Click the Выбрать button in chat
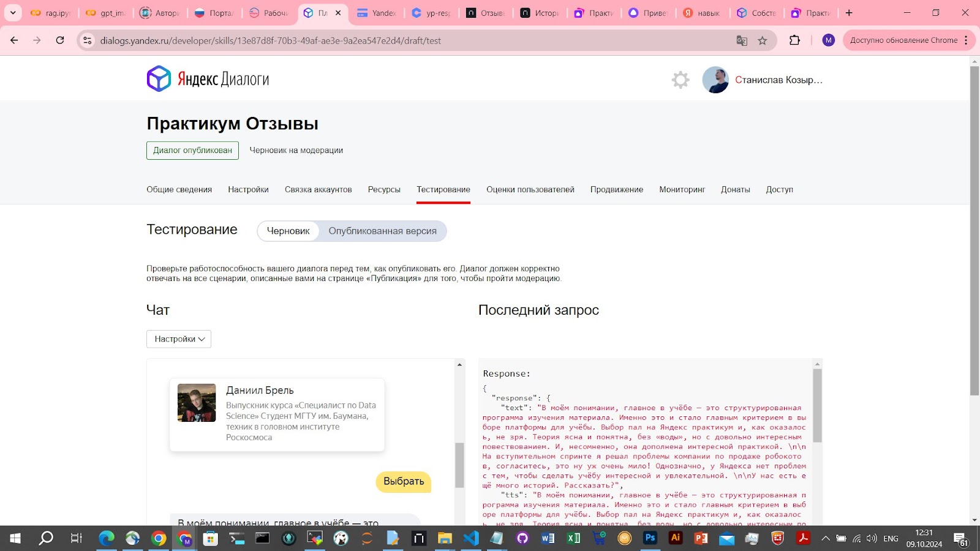The height and width of the screenshot is (551, 980). [404, 482]
